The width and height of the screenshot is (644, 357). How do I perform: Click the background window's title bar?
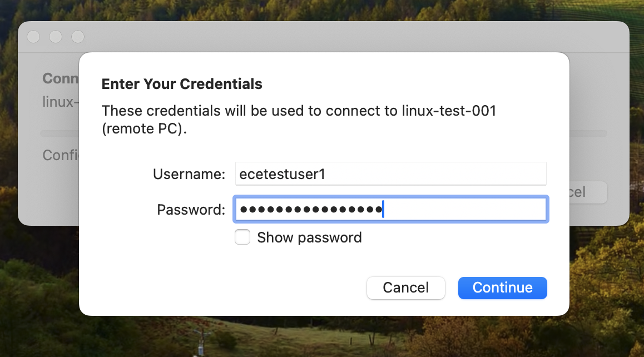(x=334, y=37)
